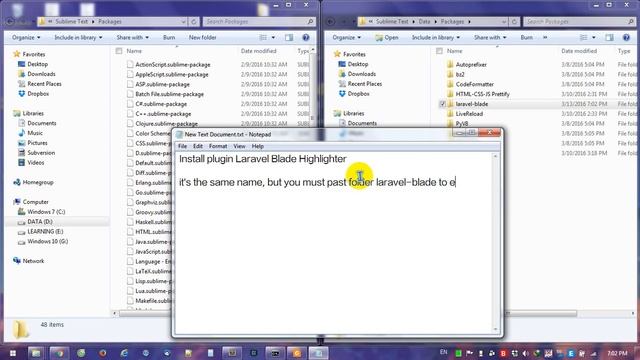
Task: Open Share with dropdown in left window
Action: pyautogui.click(x=133, y=38)
